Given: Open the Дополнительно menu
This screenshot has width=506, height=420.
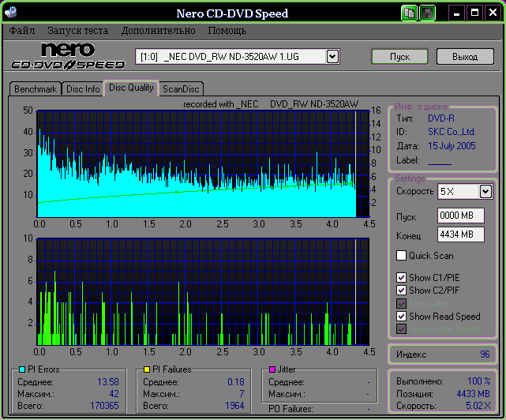Looking at the screenshot, I should [x=158, y=31].
